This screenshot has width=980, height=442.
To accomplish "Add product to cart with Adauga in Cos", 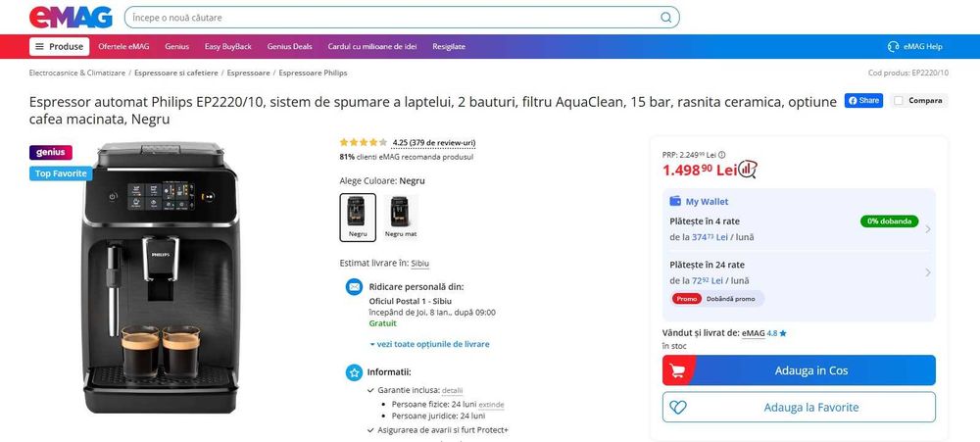I will [x=799, y=370].
